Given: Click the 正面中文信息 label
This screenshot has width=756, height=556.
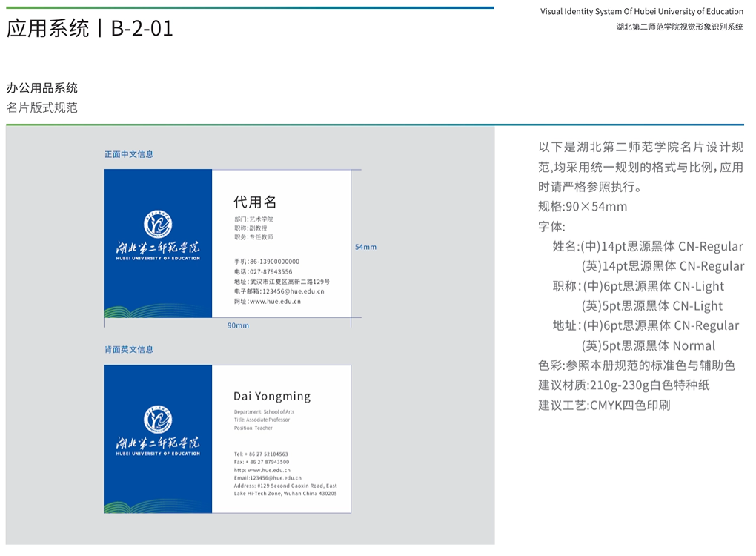Looking at the screenshot, I should (129, 154).
